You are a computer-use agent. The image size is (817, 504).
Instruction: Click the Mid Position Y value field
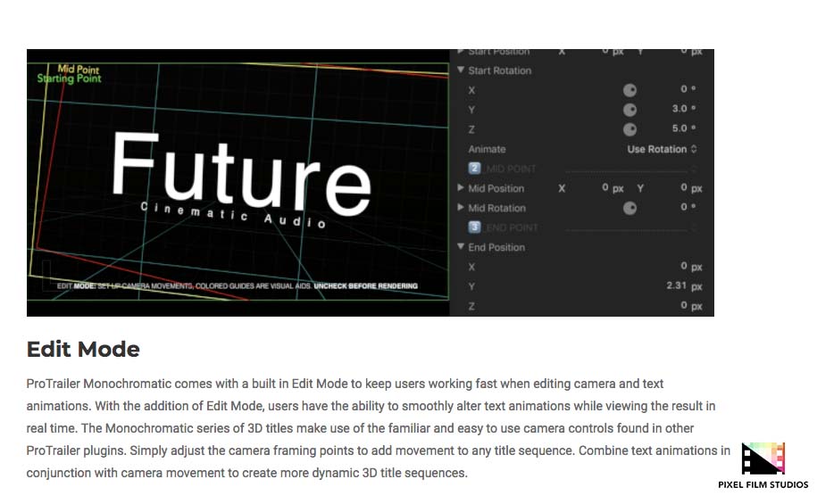coord(691,187)
